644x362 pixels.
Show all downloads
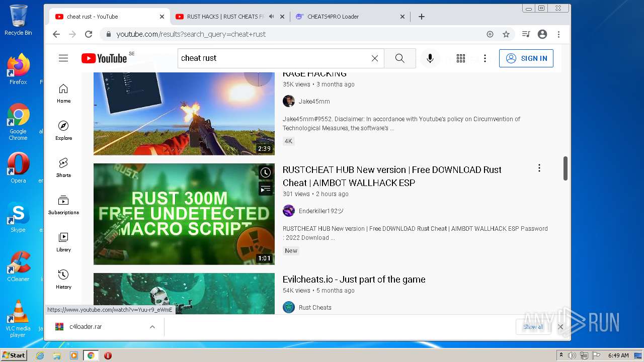coord(533,327)
